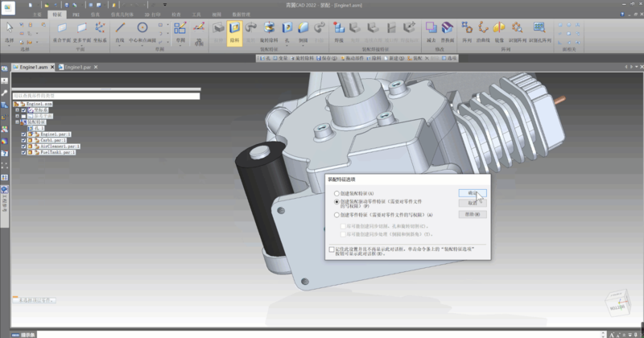Expand the reference planes tree node
The image size is (644, 338).
18,117
